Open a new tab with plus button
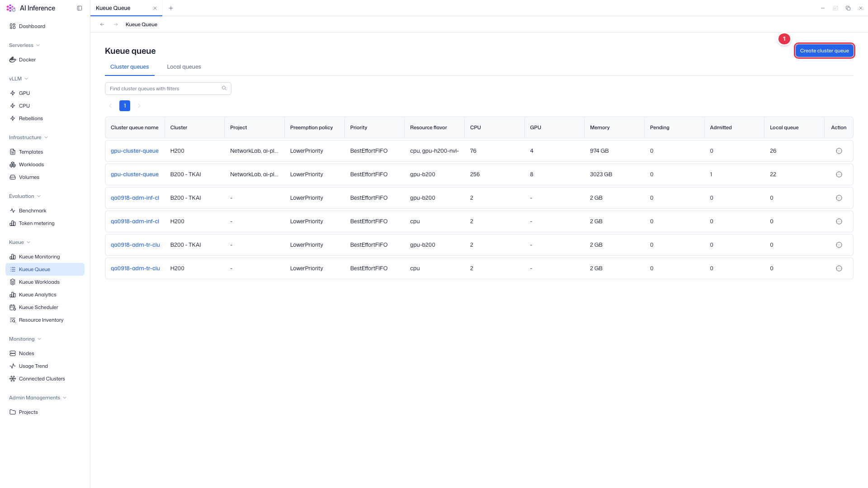This screenshot has width=868, height=488. 171,8
